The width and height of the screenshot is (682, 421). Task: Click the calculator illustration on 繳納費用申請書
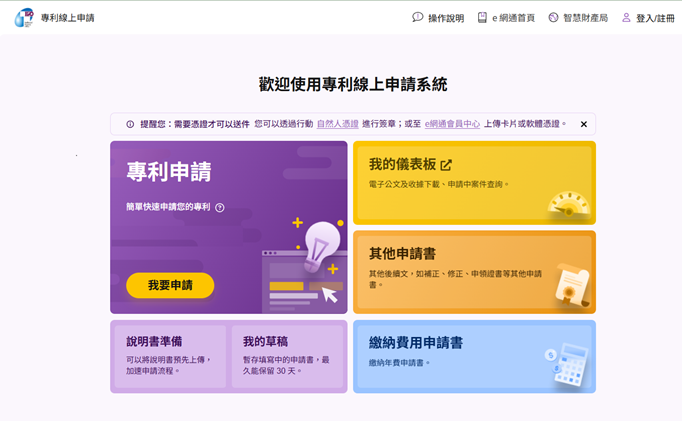[568, 364]
